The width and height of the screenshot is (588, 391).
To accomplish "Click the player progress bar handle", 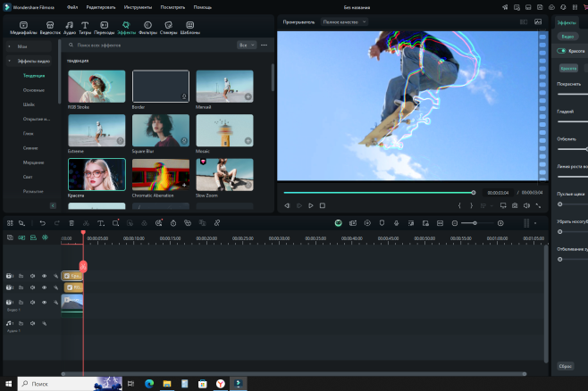I will pyautogui.click(x=474, y=193).
